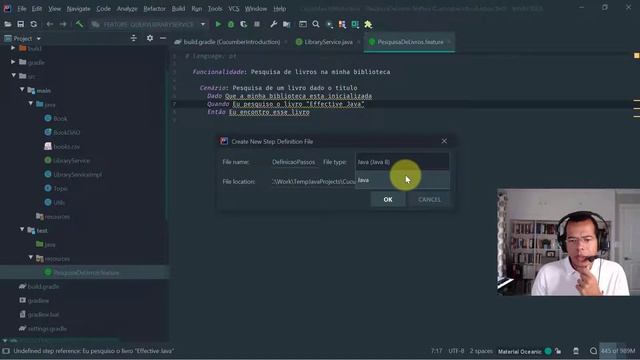Change indentation via 2 spaces status item
640x360 pixels.
click(x=481, y=351)
